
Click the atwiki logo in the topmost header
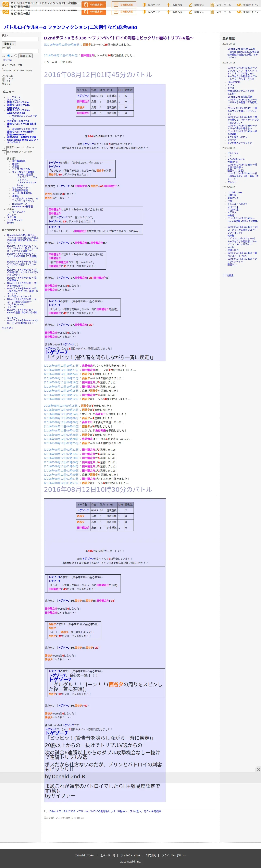point(5,4)
